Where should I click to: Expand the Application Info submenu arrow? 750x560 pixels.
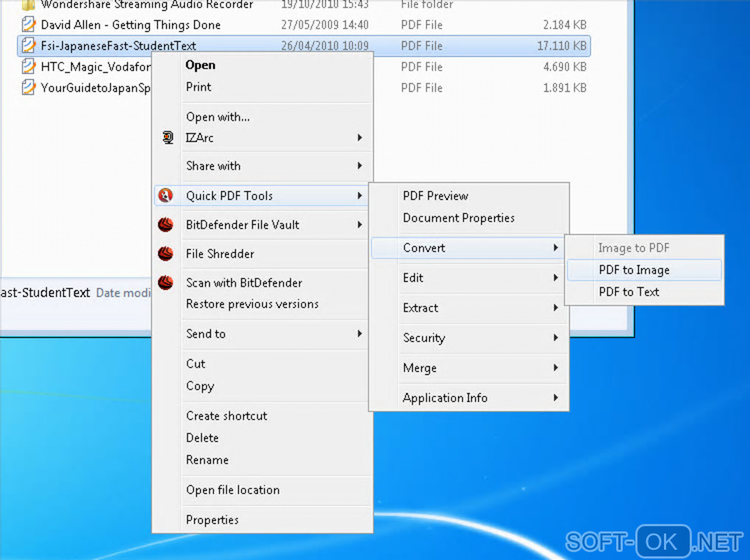point(556,398)
